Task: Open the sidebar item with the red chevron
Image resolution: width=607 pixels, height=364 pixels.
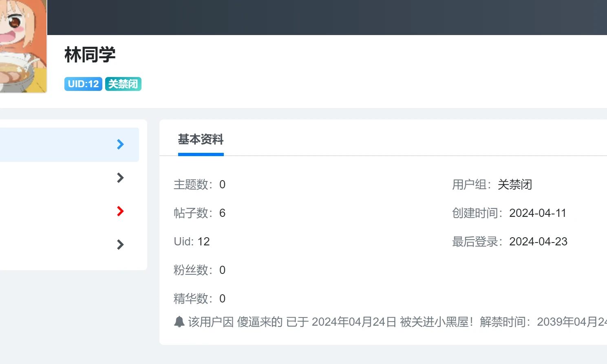Action: point(120,211)
